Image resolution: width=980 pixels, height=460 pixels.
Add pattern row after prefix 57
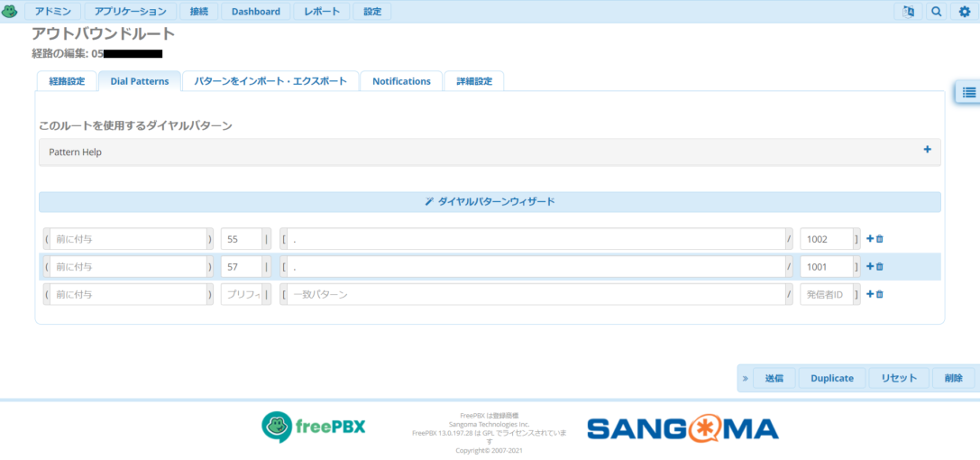pos(870,267)
